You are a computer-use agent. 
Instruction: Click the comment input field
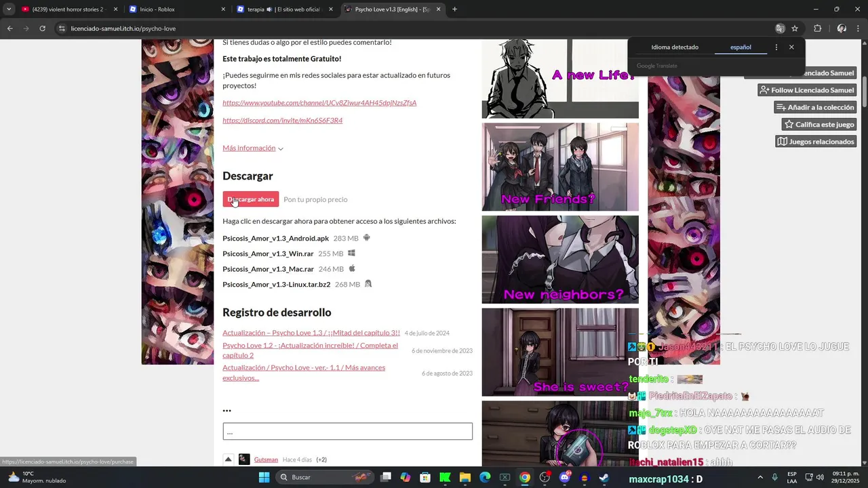[347, 432]
